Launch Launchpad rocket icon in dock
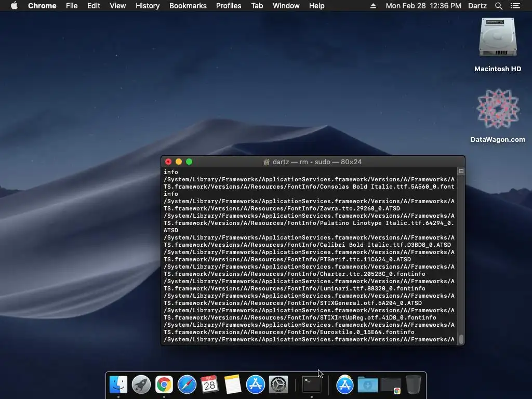 click(141, 385)
